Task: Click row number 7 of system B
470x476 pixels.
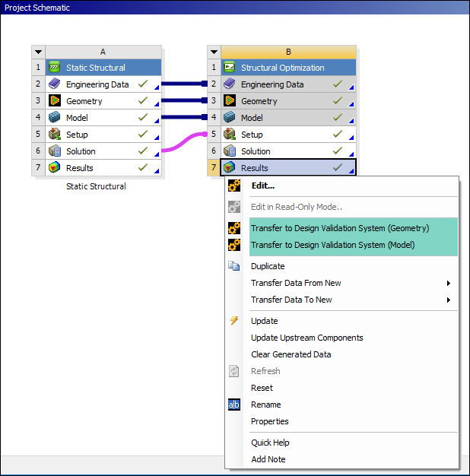Action: (214, 167)
